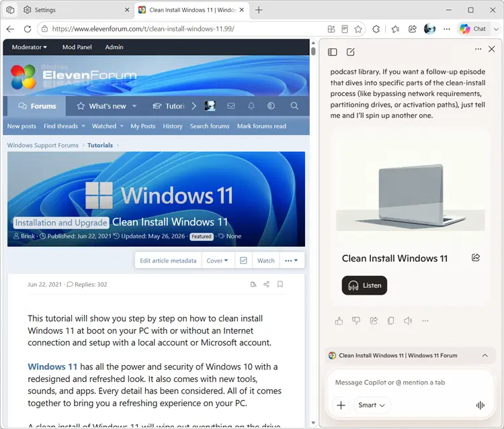Focus the Message Copilot input field
This screenshot has width=504, height=429.
(x=409, y=383)
